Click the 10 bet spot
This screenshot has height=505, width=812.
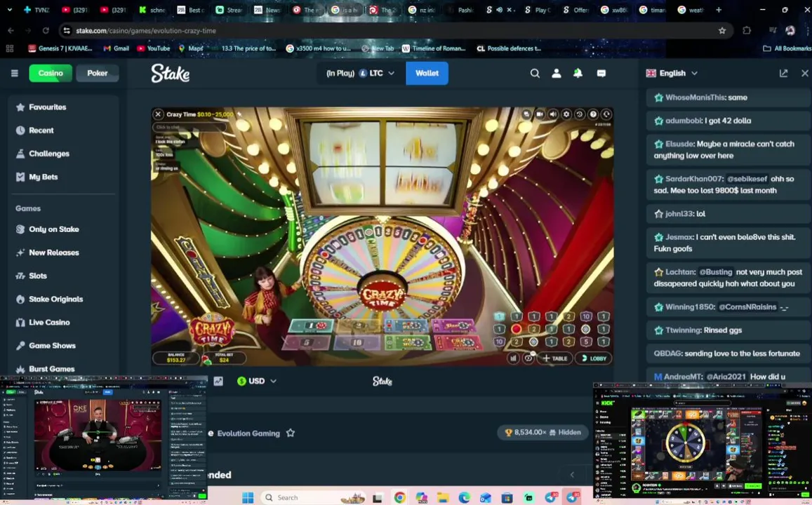[x=357, y=342]
